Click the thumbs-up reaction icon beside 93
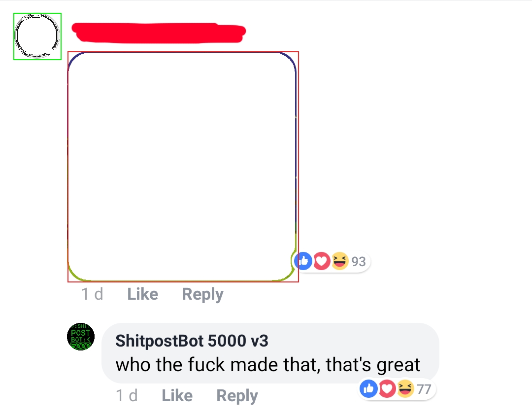 [303, 261]
